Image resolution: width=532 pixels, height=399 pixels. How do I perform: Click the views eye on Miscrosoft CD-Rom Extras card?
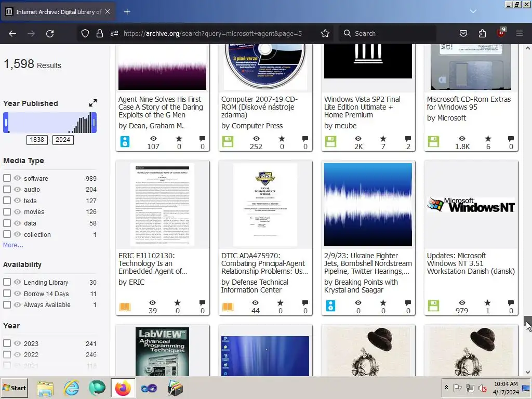coord(462,138)
